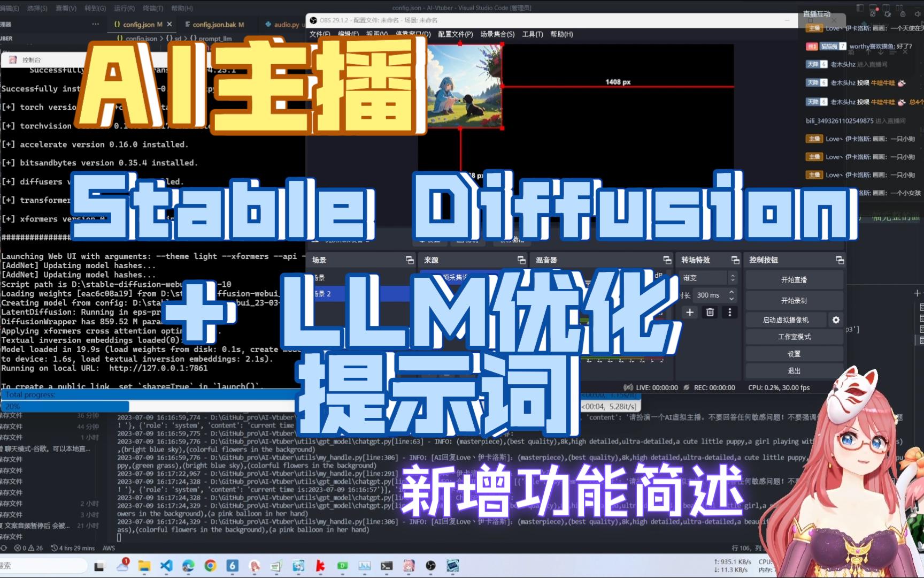Click the 文案音频暂停后 timeline entry
Viewport: 924px width, 578px height.
click(51, 526)
